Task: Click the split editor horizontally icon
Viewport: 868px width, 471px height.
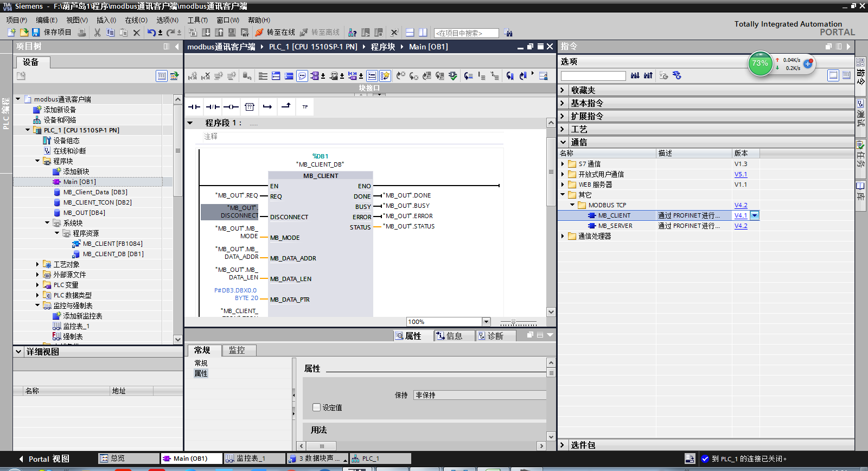Action: [x=410, y=33]
